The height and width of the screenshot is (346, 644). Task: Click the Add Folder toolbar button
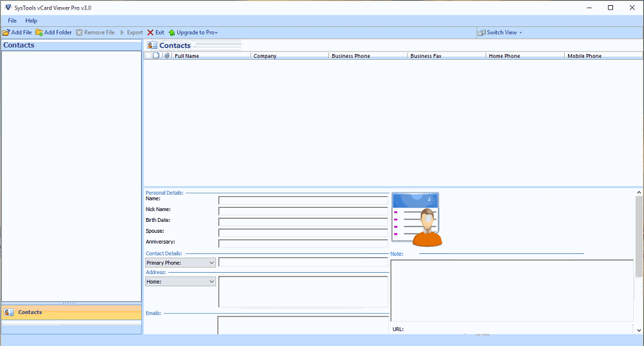[x=53, y=32]
